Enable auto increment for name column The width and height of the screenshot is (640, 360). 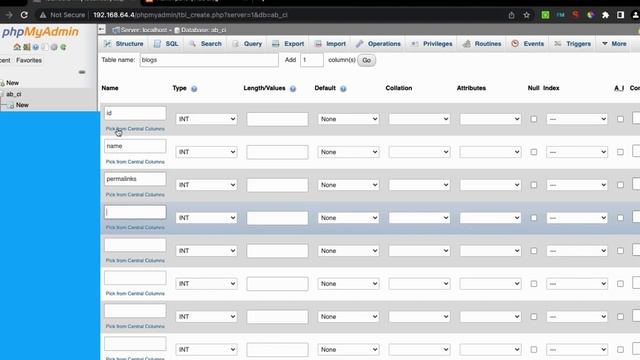coord(620,152)
